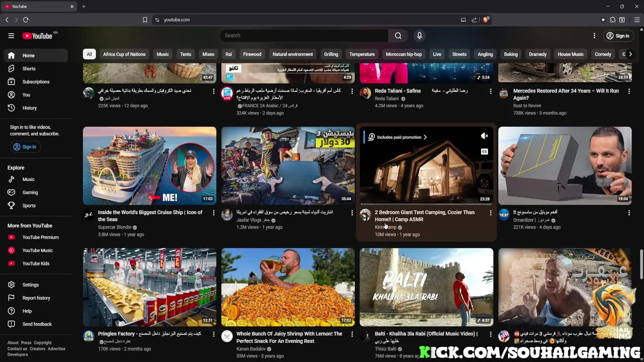Select the Comedy chip
Image resolution: width=644 pixels, height=362 pixels.
603,54
